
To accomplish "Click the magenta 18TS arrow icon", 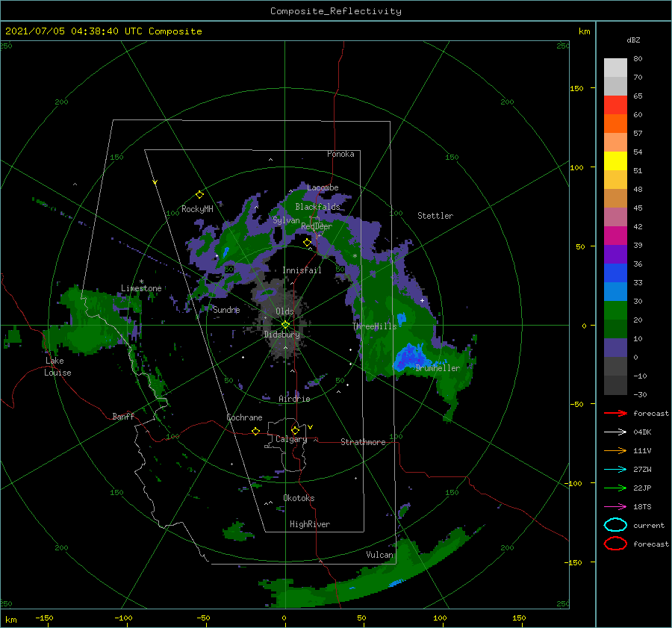I will click(x=615, y=507).
